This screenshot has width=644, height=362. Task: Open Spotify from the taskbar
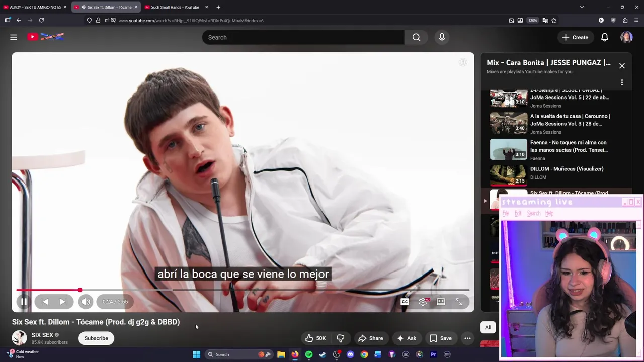click(309, 354)
